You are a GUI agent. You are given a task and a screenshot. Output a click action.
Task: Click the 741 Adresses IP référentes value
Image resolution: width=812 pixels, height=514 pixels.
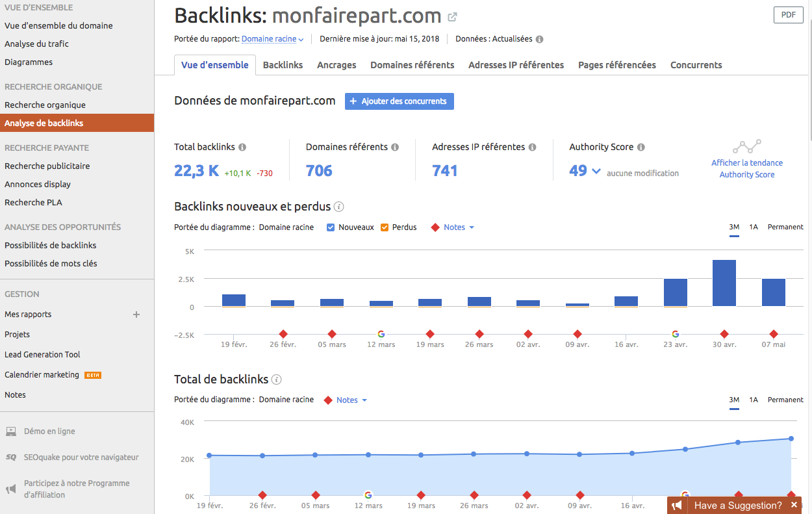(445, 171)
